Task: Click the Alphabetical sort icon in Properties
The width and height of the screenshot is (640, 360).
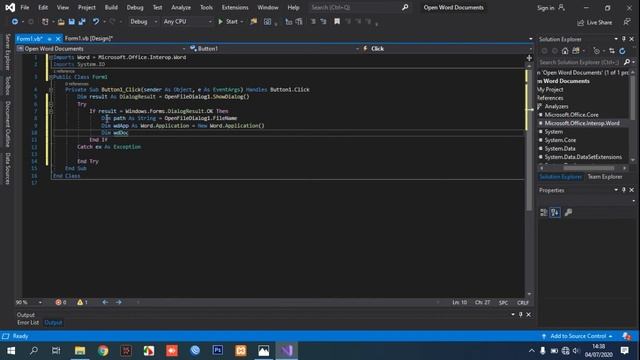Action: tap(555, 212)
